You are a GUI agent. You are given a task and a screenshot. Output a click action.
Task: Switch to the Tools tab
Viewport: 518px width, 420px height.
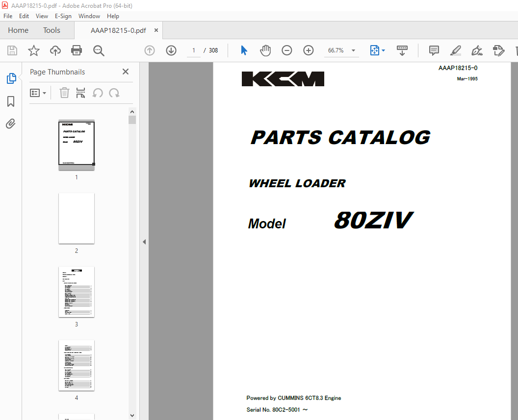coord(52,30)
